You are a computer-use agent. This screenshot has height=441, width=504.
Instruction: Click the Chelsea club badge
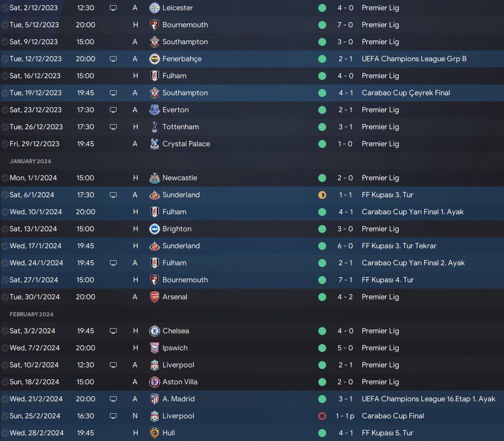155,331
